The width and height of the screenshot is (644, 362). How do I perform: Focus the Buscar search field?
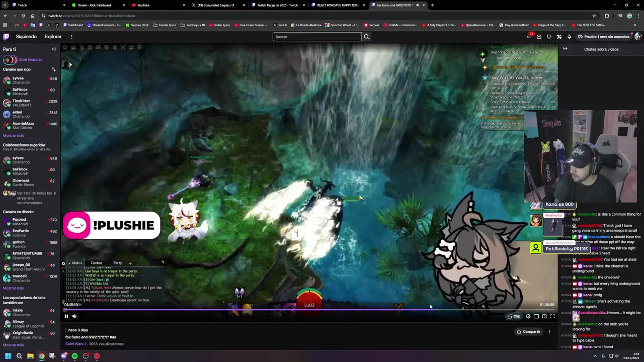pos(317,37)
